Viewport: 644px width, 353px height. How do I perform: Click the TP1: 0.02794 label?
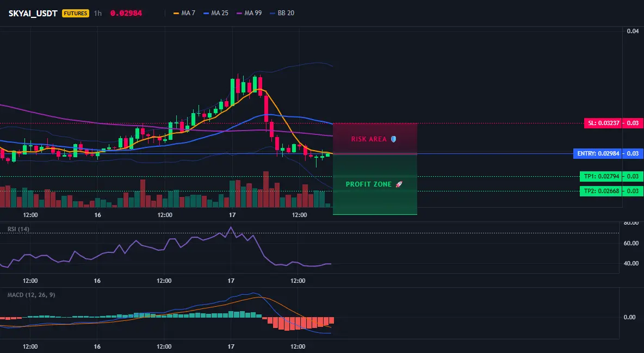tap(601, 176)
